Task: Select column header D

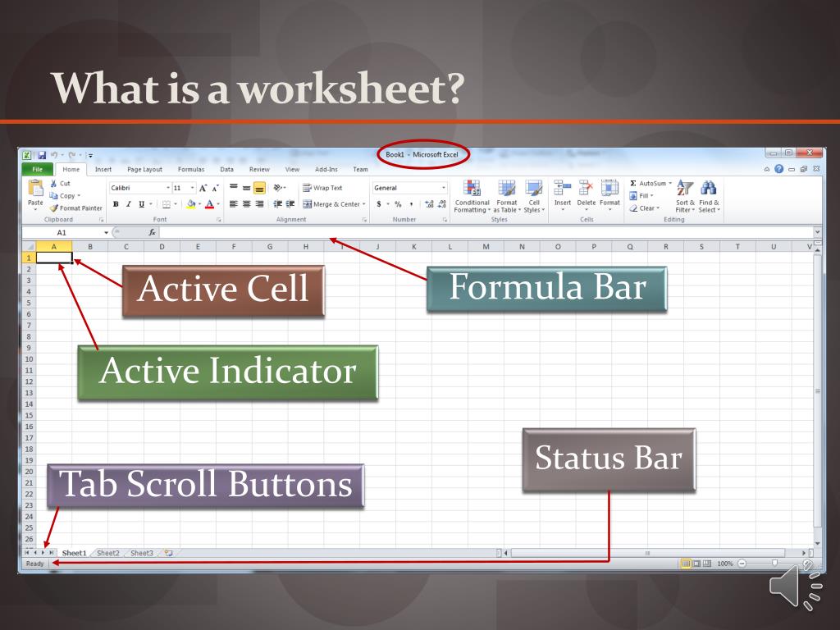Action: (162, 247)
